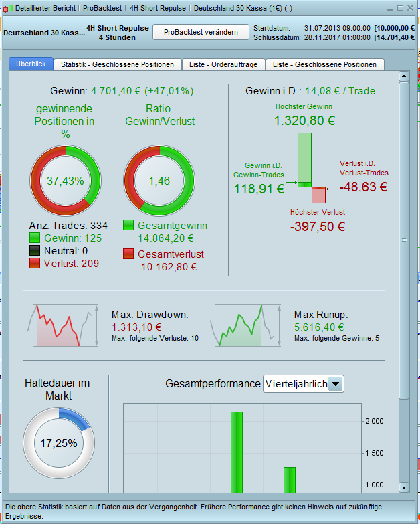This screenshot has height=524, width=420.
Task: Click the Höchster Verlust red bar
Action: 318,195
